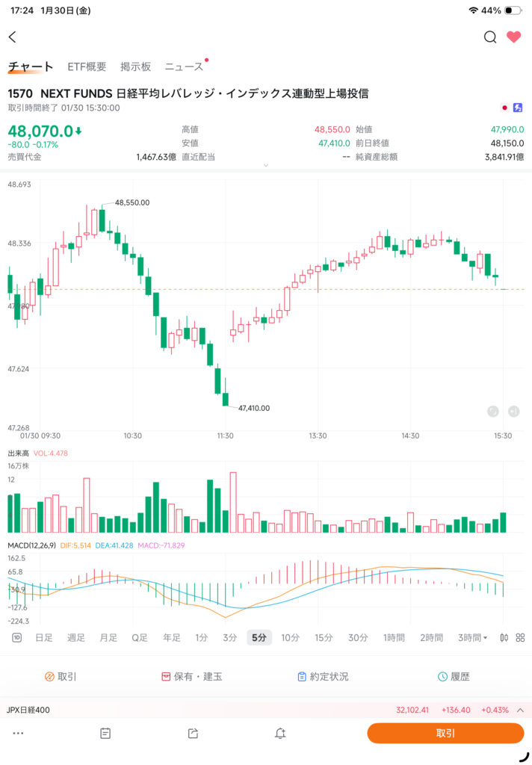The height and width of the screenshot is (765, 532).
Task: Tap the back arrow icon
Action: tap(13, 37)
